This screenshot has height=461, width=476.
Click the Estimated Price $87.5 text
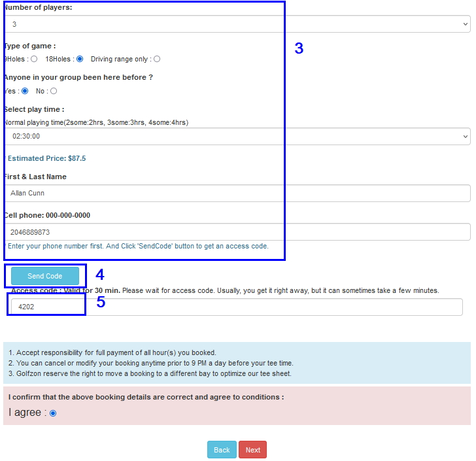pyautogui.click(x=46, y=158)
